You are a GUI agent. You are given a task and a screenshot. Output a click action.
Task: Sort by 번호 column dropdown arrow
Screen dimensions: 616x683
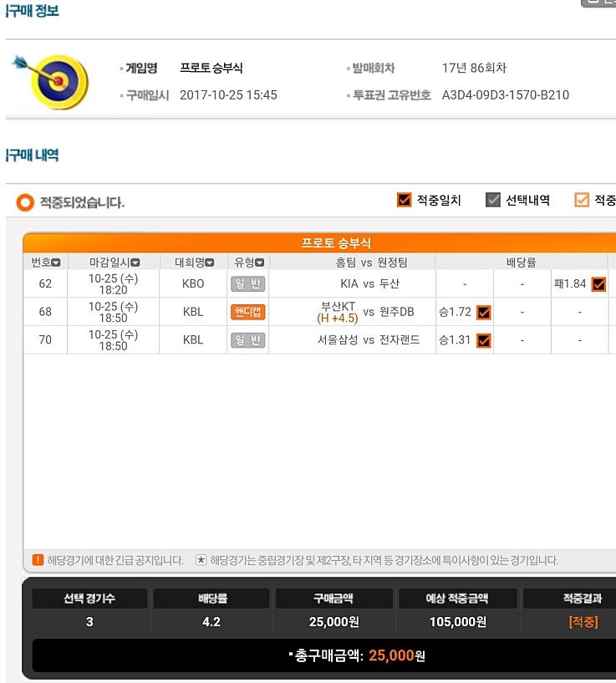click(56, 262)
